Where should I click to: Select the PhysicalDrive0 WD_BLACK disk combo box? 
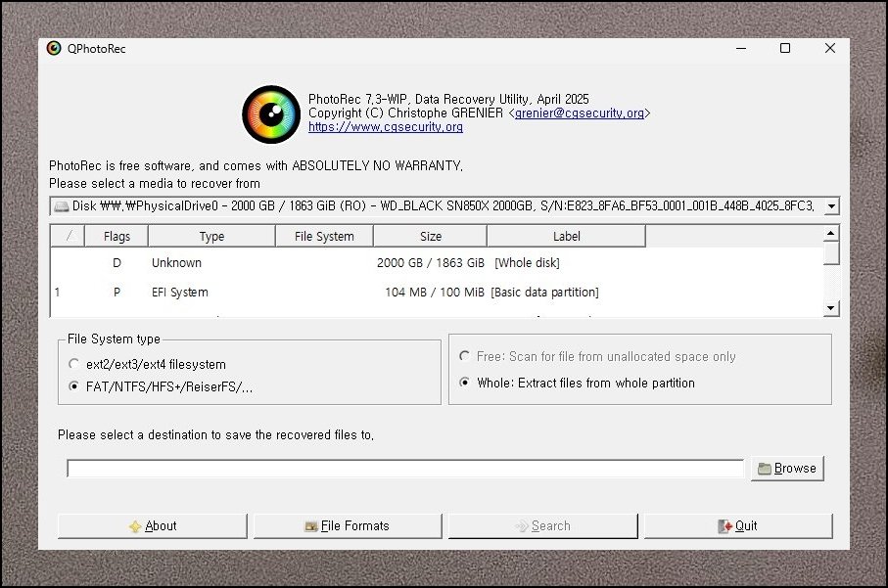[x=444, y=206]
